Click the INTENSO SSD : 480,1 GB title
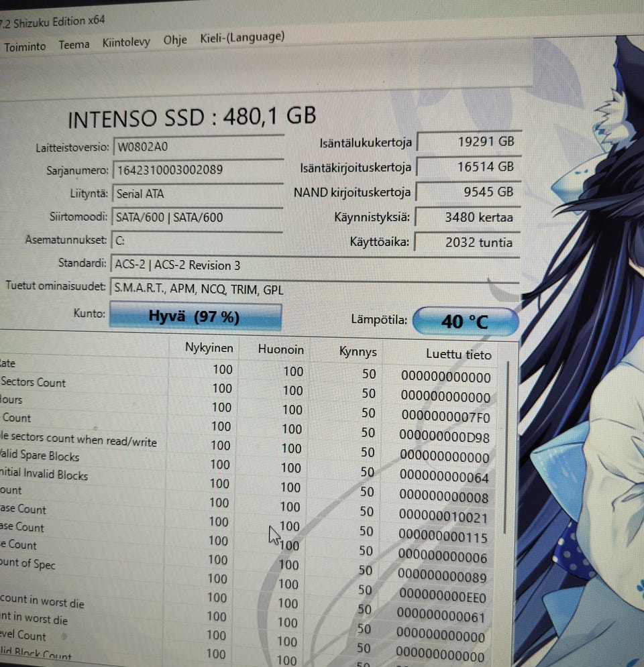644x667 pixels. 192,117
